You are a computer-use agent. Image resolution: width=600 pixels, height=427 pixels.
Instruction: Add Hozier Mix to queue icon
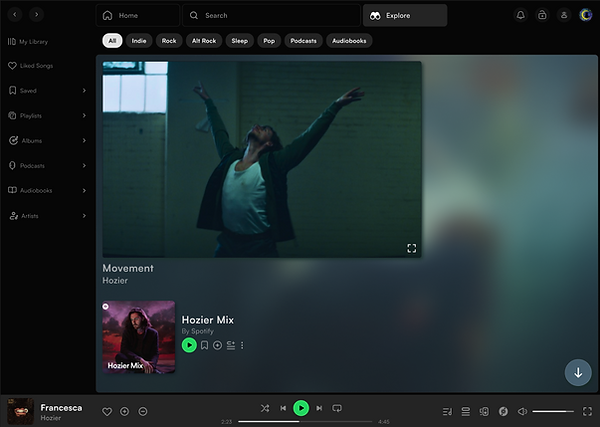coord(231,346)
